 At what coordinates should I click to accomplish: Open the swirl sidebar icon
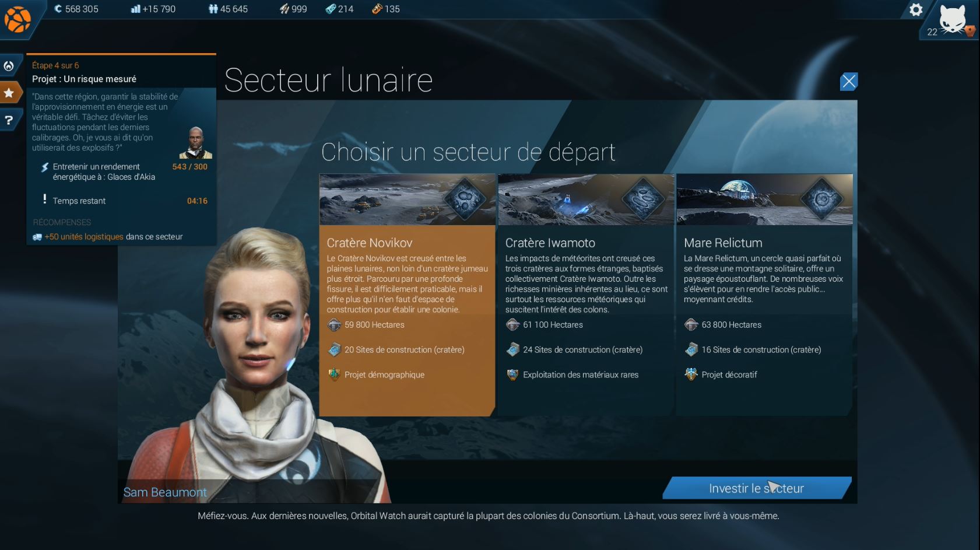[9, 66]
